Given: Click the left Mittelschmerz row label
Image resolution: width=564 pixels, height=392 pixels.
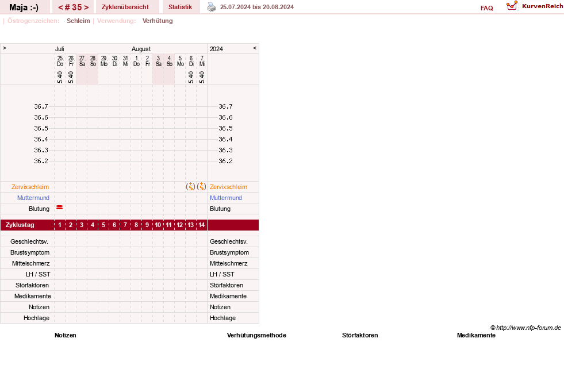Looking at the screenshot, I should [x=30, y=264].
